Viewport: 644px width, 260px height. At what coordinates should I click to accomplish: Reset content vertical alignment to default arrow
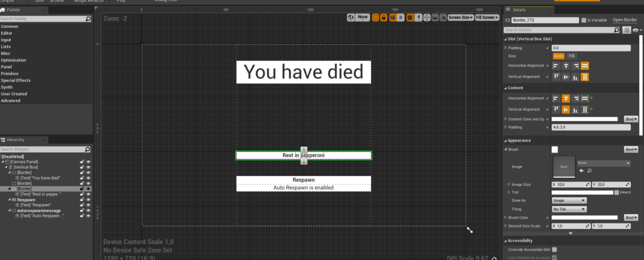click(592, 109)
